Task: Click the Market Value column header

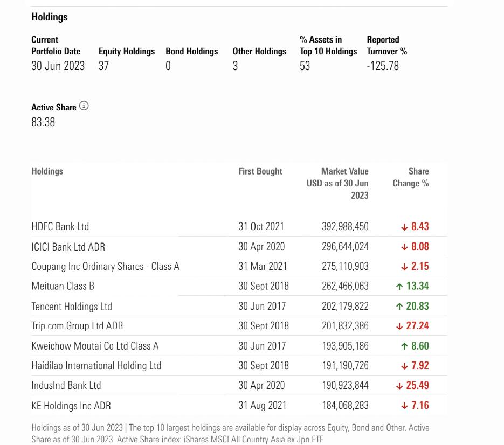Action: 337,183
